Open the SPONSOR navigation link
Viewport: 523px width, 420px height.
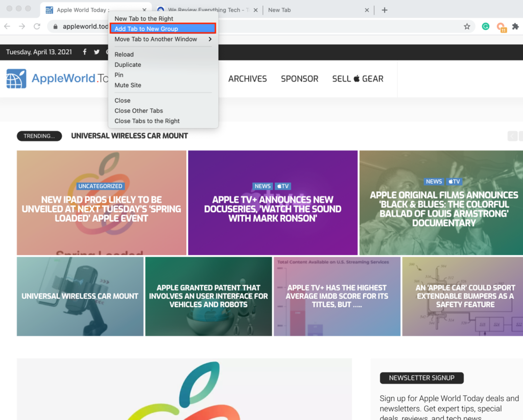coord(299,79)
